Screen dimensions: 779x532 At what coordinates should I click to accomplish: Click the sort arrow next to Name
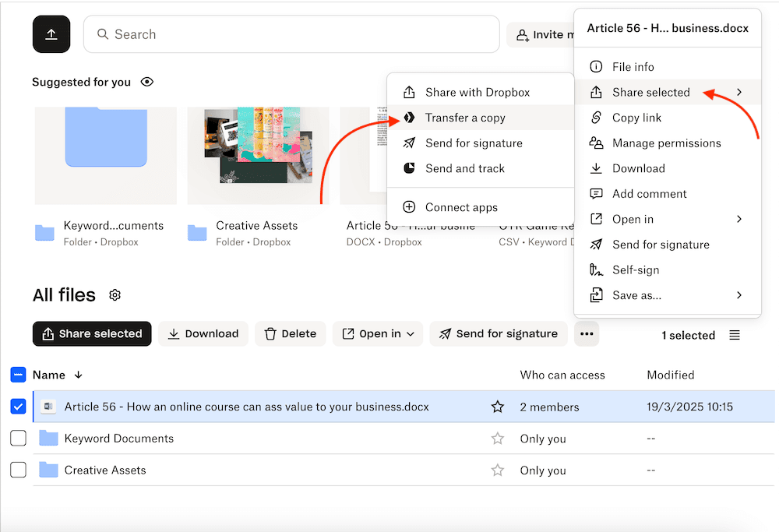(x=78, y=375)
